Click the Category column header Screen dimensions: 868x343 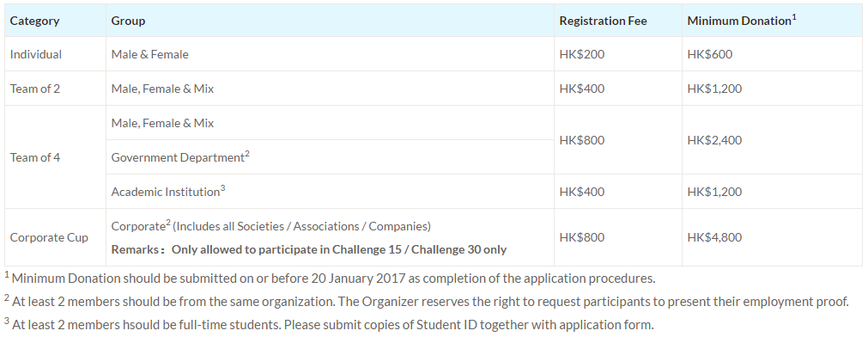(34, 21)
